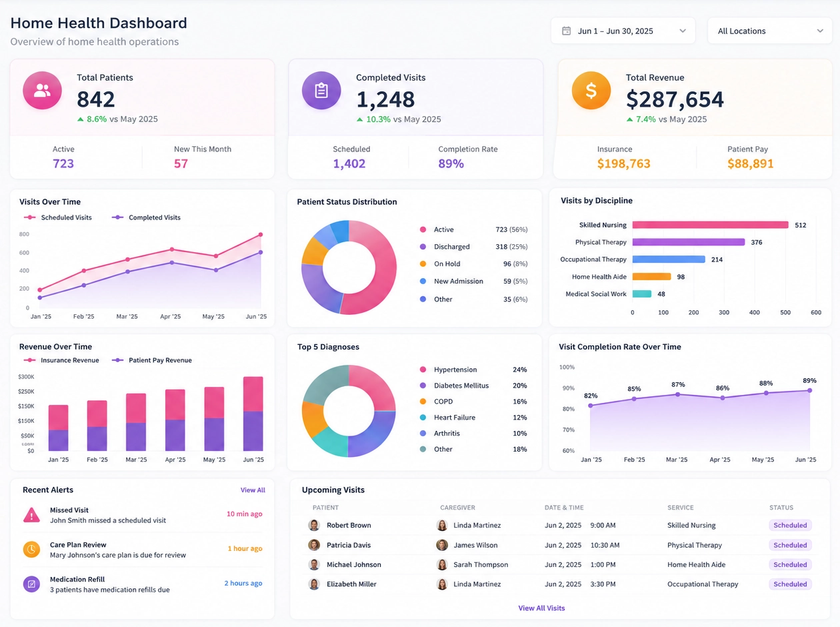Screen dimensions: 840x627
Task: Click New This Month value 57
Action: coord(181,163)
